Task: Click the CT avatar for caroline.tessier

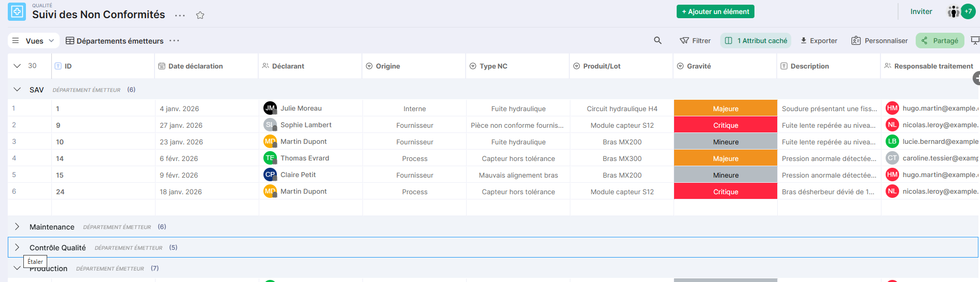Action: pyautogui.click(x=892, y=158)
